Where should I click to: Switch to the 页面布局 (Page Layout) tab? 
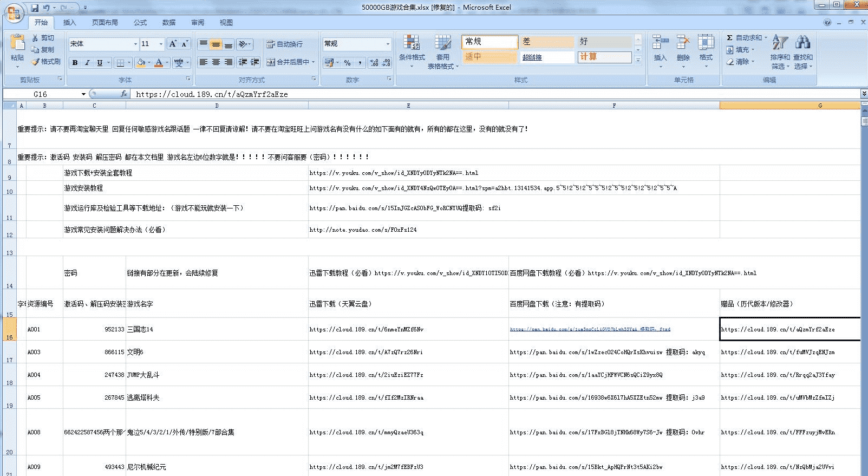(105, 23)
